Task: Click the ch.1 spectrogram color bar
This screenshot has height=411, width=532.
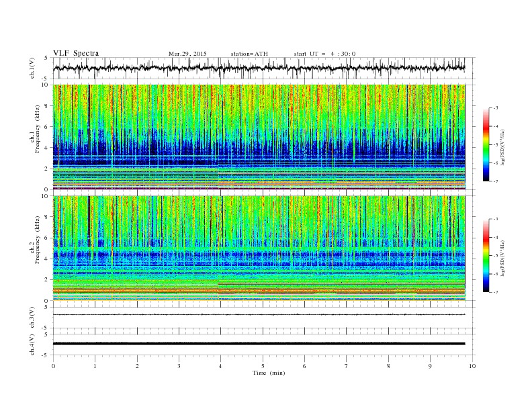Action: coord(486,145)
